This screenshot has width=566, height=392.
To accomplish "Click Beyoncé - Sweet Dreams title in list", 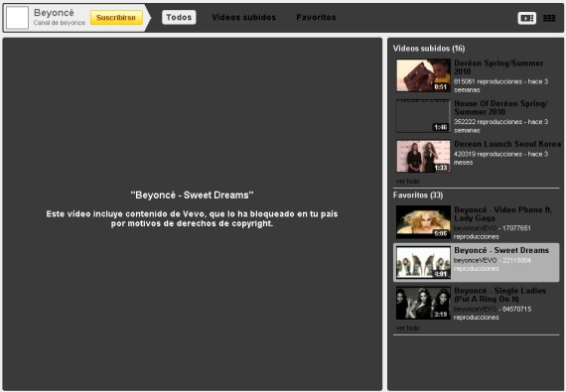I will [501, 250].
